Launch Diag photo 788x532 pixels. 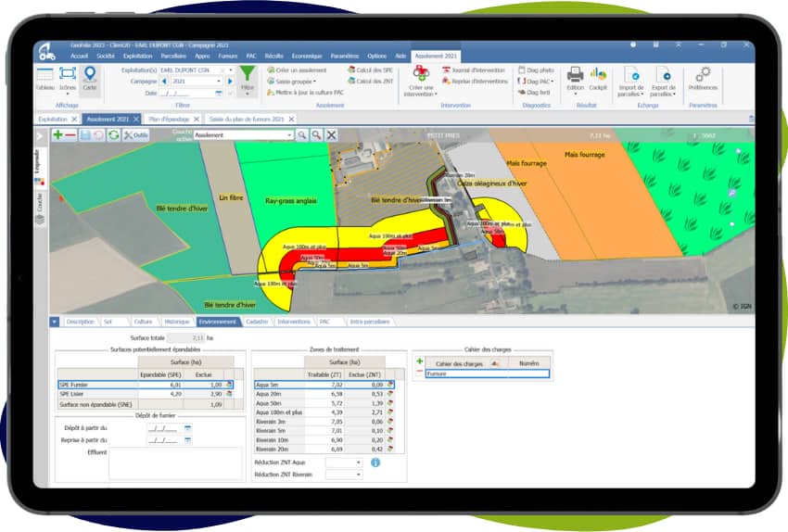536,70
